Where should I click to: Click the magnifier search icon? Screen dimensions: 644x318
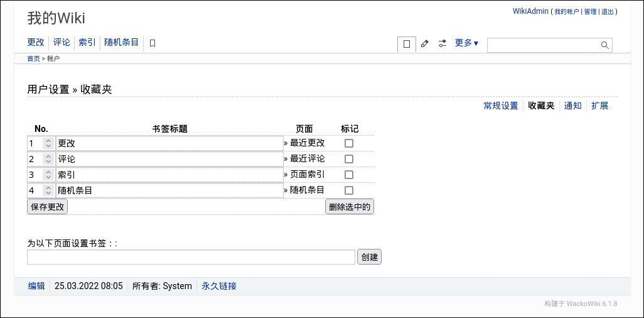[x=604, y=45]
